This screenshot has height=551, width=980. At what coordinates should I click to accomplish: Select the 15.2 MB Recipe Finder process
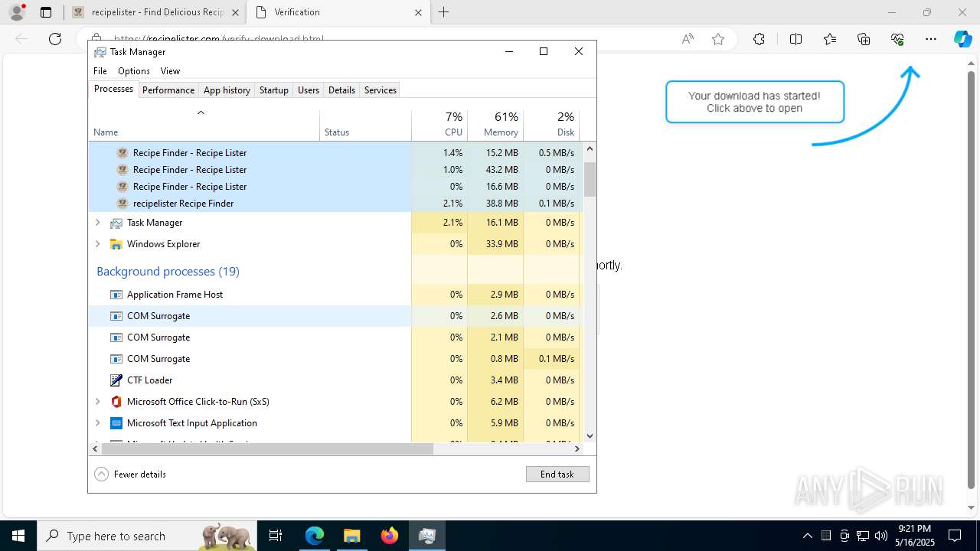tap(336, 153)
